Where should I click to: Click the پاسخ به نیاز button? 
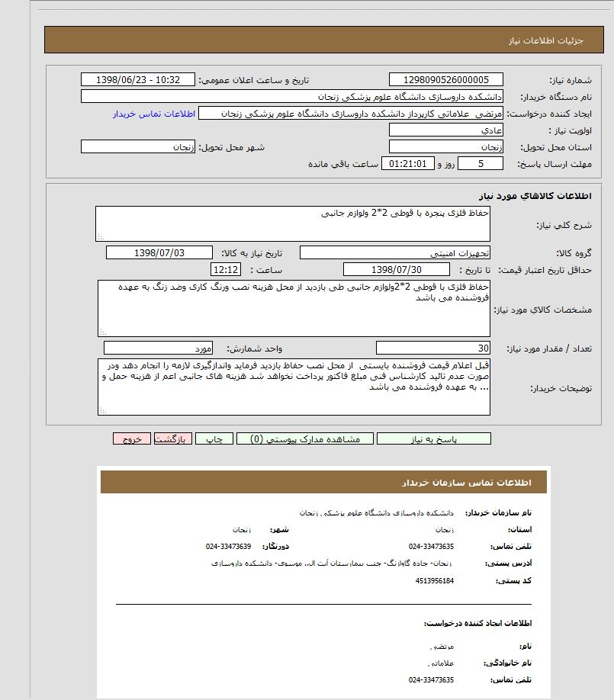point(434,439)
